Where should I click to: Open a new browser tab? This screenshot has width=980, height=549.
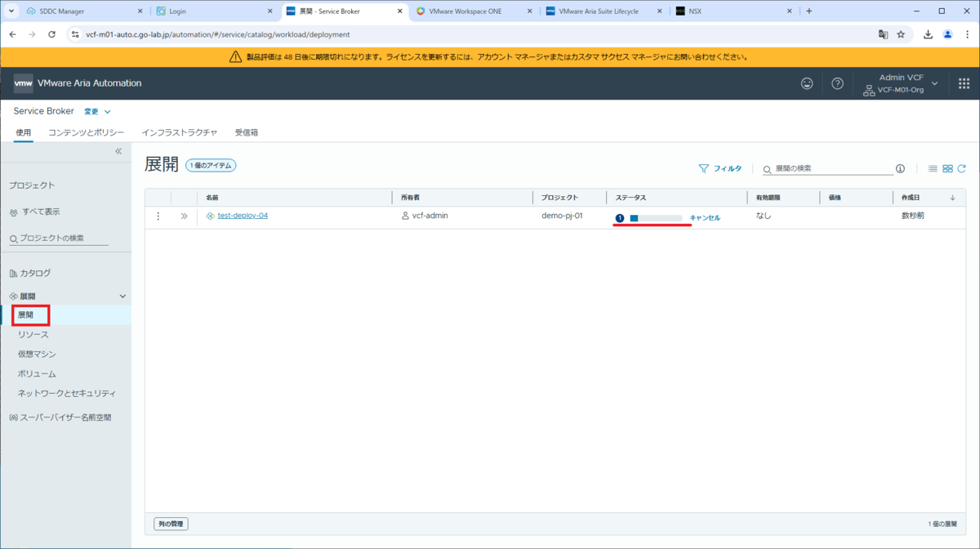coord(808,11)
